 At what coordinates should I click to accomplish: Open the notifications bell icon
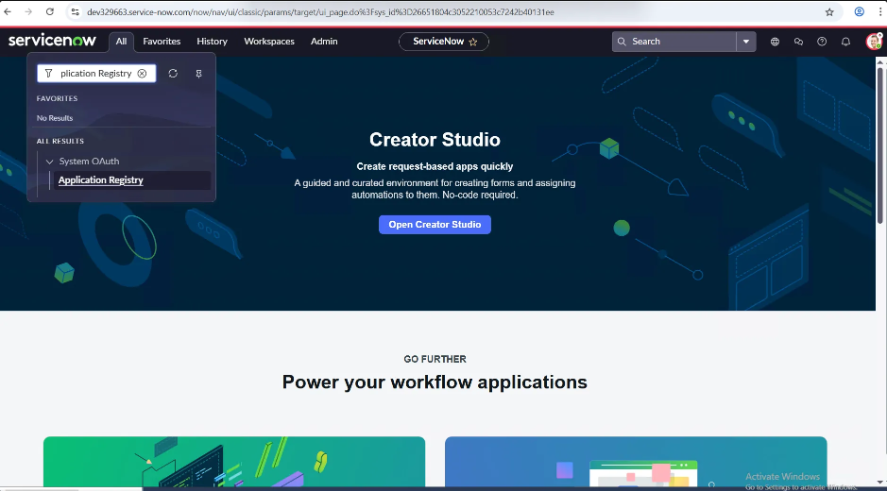846,41
